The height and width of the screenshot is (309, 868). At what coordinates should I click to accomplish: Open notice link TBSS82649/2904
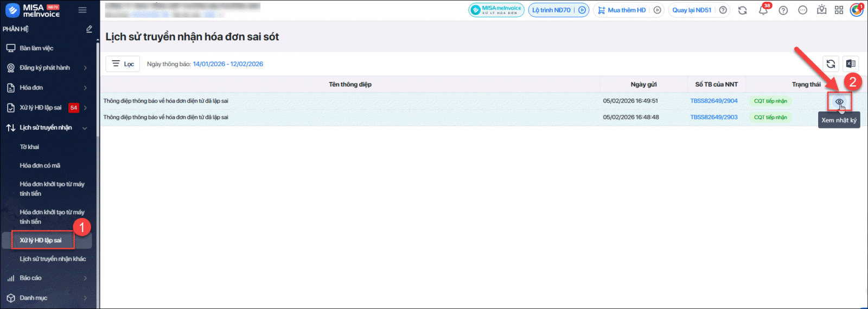coord(714,101)
